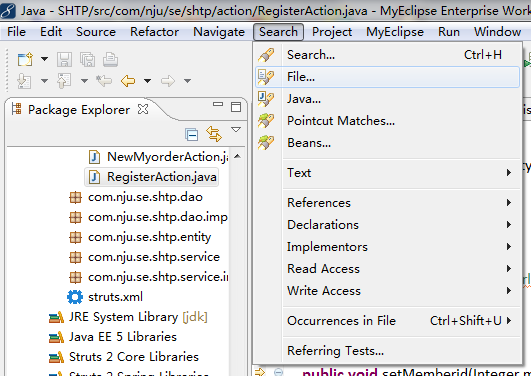Click the struts.xml gear icon
Viewport: 531px width, 376px height.
(75, 297)
